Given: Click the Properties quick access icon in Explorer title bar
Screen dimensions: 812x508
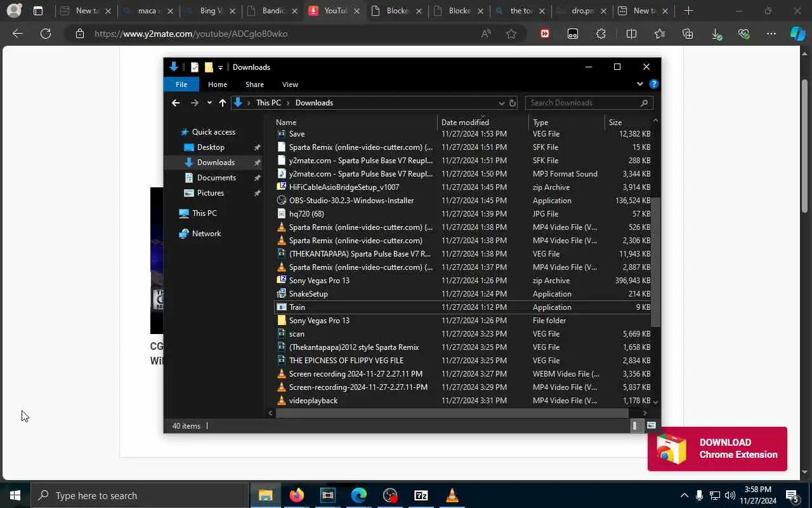Looking at the screenshot, I should pos(195,67).
